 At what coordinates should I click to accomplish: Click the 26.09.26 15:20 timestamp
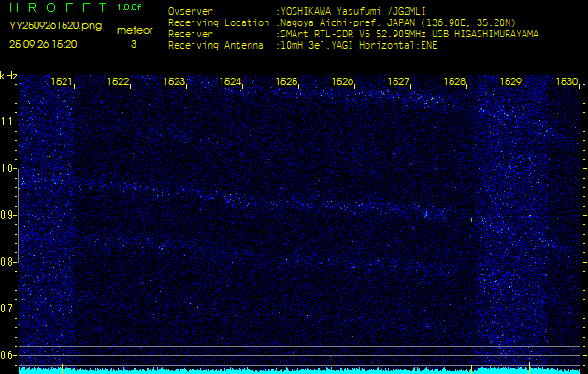pyautogui.click(x=43, y=44)
